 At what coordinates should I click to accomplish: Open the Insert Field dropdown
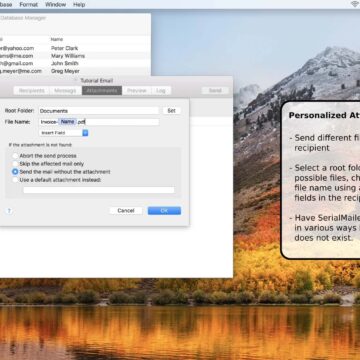click(64, 133)
